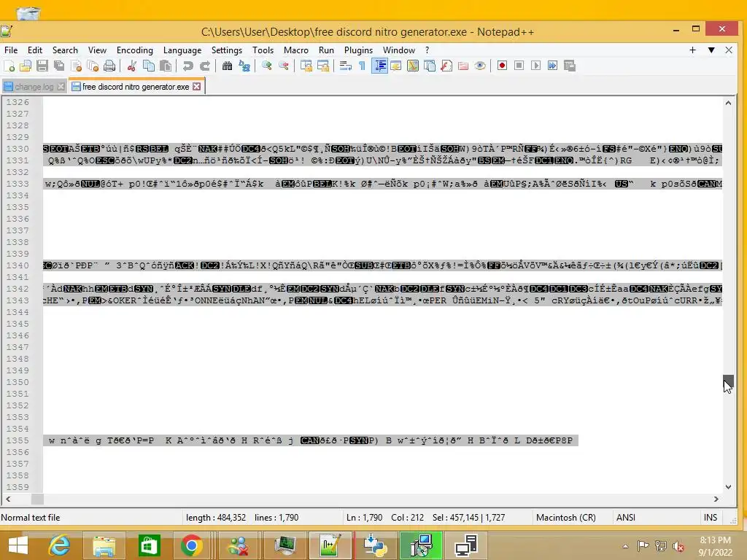The height and width of the screenshot is (560, 747).
Task: Open the Settings menu
Action: click(x=227, y=50)
